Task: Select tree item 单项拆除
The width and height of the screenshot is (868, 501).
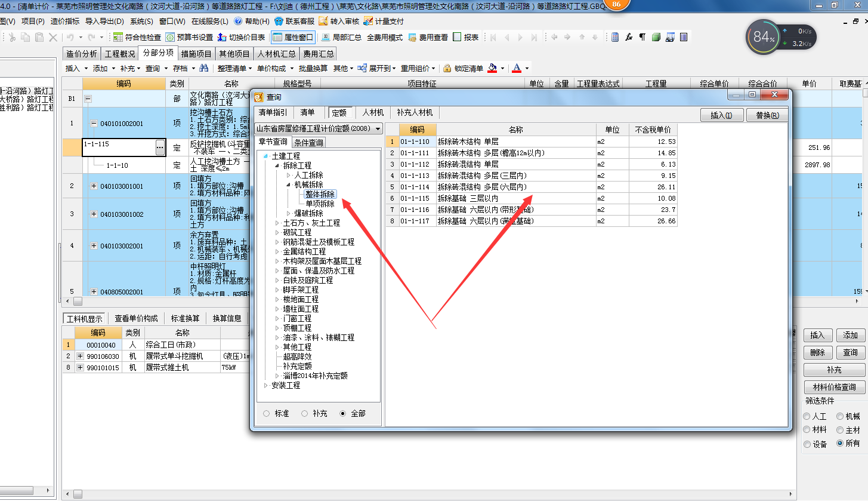Action: tap(320, 204)
